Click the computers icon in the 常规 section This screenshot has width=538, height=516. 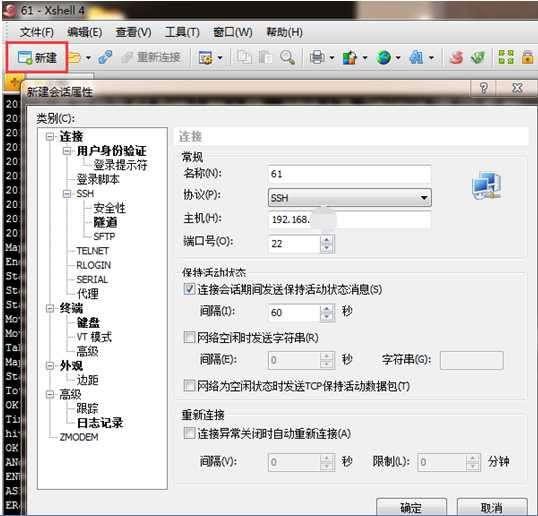click(486, 186)
